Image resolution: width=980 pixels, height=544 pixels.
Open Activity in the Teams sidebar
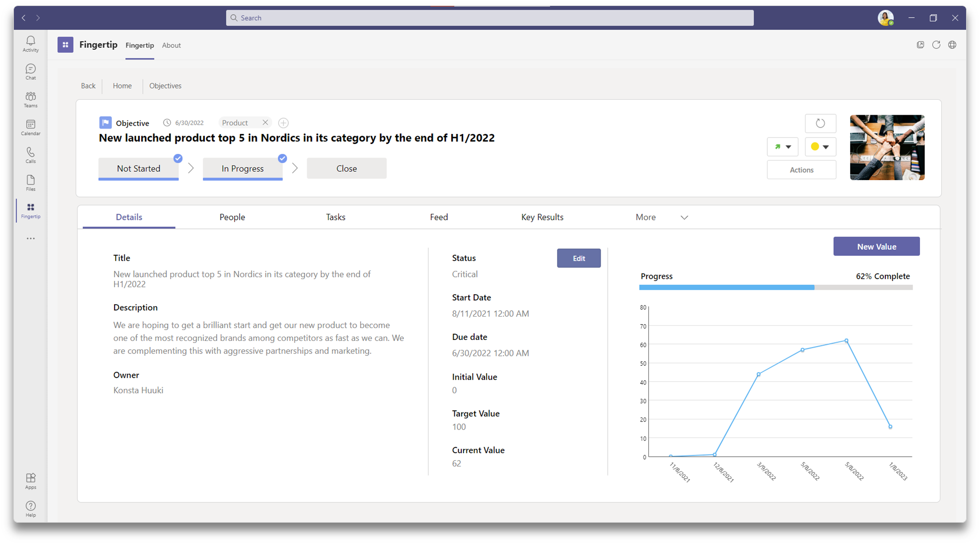click(31, 44)
